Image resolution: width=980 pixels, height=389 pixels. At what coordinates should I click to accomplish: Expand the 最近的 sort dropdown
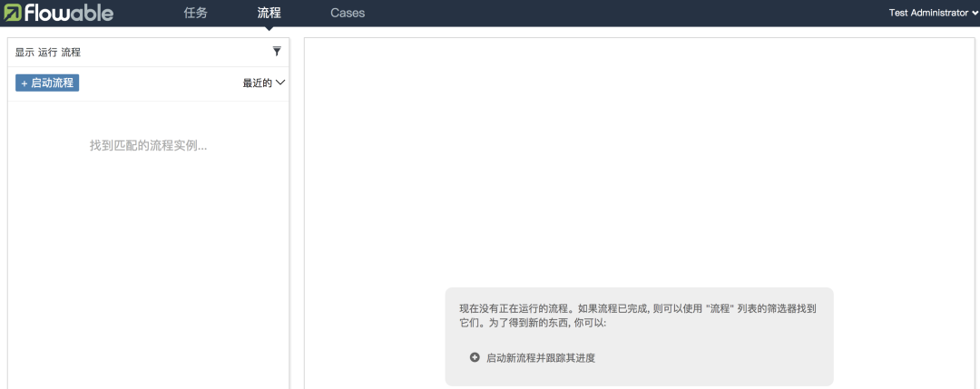coord(264,83)
